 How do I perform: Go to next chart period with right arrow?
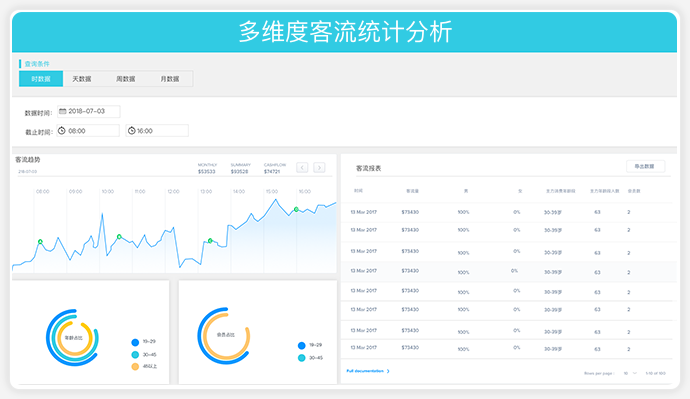pyautogui.click(x=319, y=168)
